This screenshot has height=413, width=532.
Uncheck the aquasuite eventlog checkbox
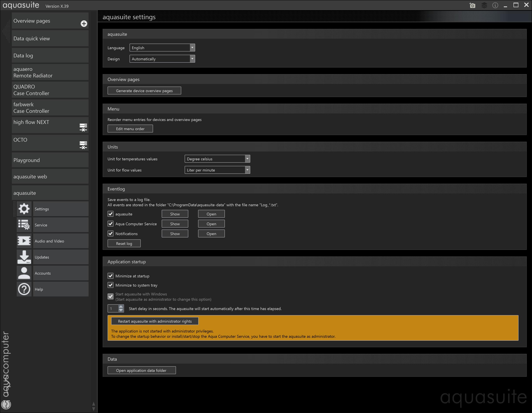point(110,214)
